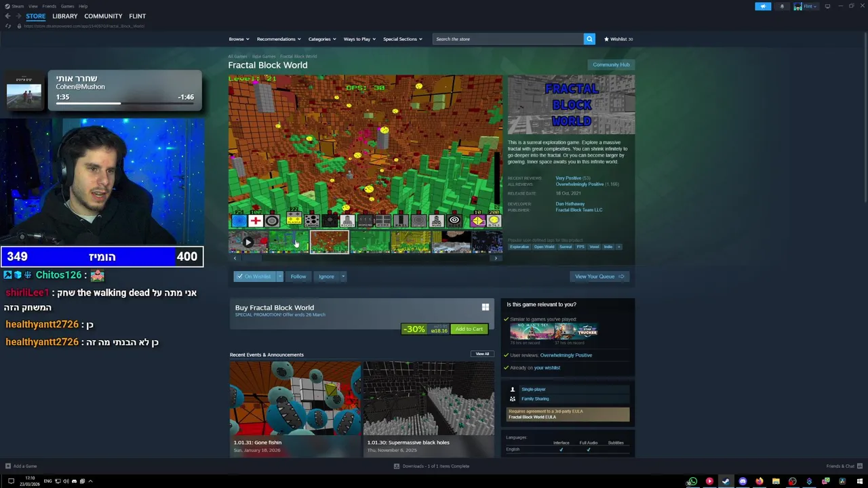Open the Recommendations dropdown menu
Viewport: 868px width, 488px height.
278,39
